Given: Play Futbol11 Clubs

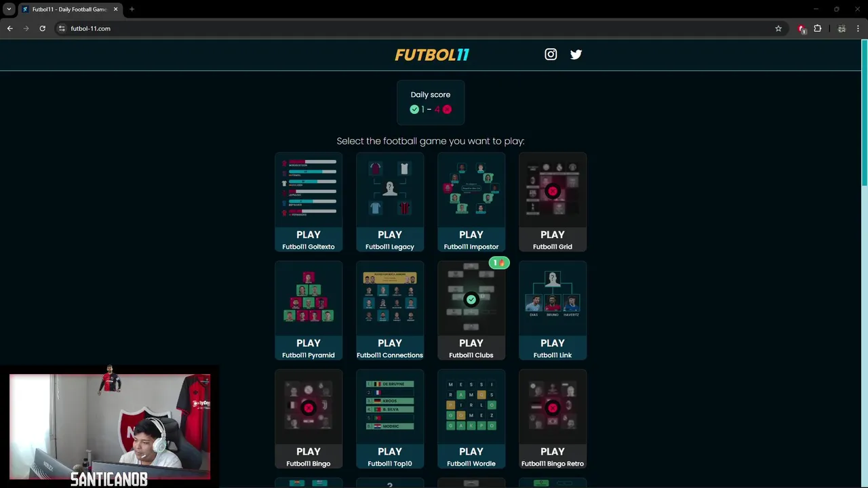Looking at the screenshot, I should [471, 348].
